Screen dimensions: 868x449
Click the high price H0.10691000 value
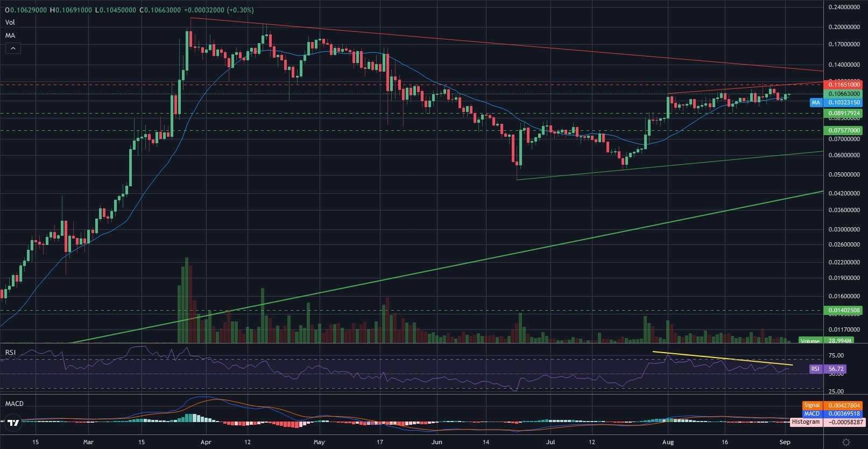[x=71, y=10]
